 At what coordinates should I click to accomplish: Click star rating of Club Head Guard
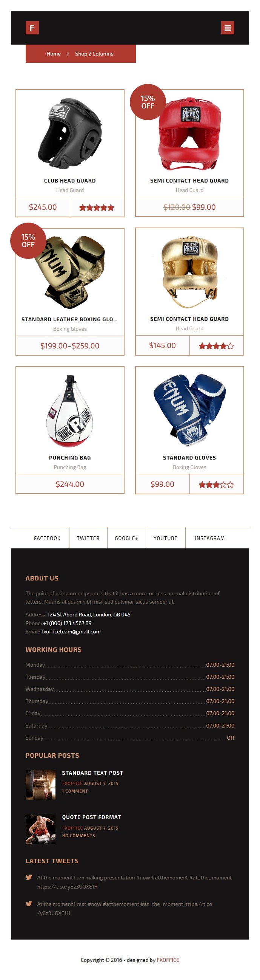pos(97,207)
